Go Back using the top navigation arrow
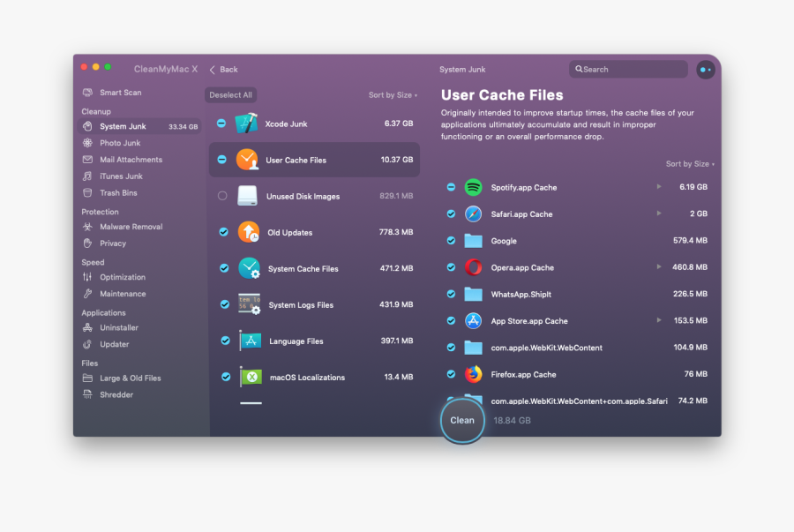 point(223,70)
